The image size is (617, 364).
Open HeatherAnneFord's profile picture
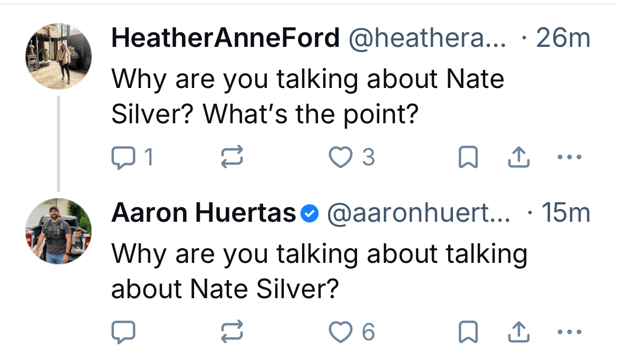pos(59,56)
